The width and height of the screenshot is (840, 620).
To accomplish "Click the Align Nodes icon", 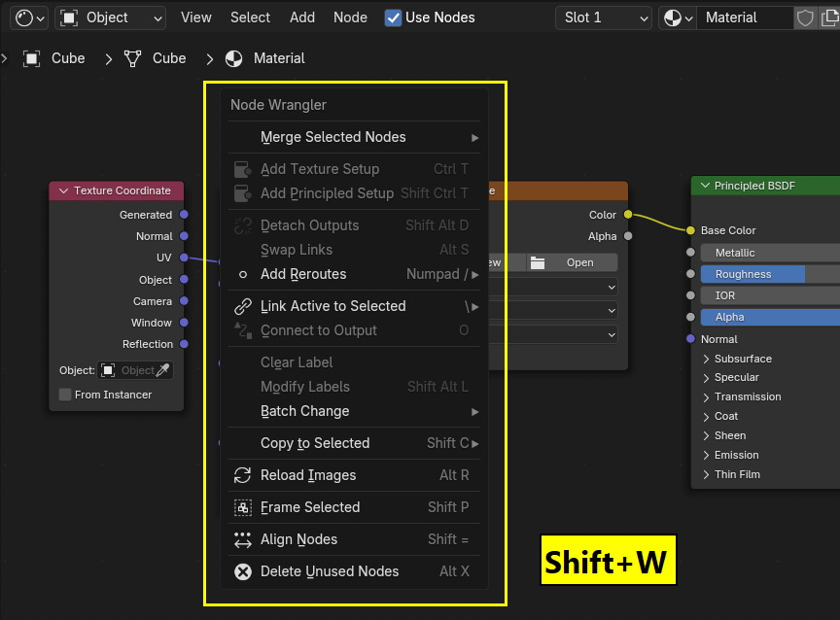I will (x=243, y=539).
